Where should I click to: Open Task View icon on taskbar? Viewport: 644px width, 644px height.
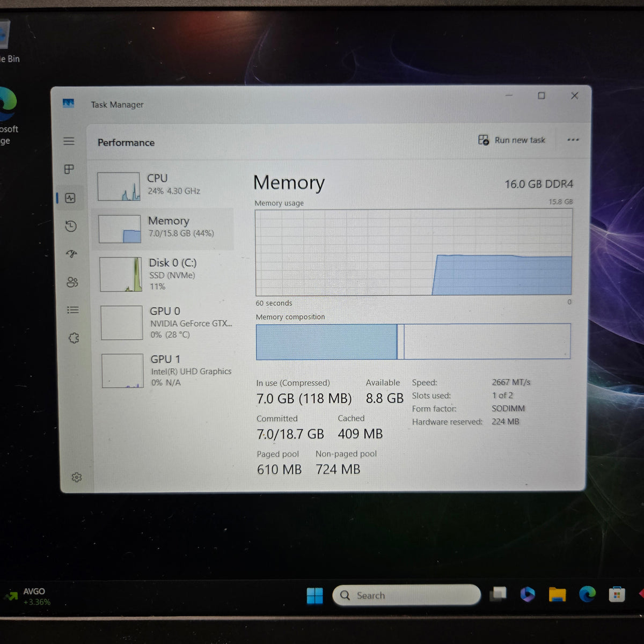pos(499,594)
